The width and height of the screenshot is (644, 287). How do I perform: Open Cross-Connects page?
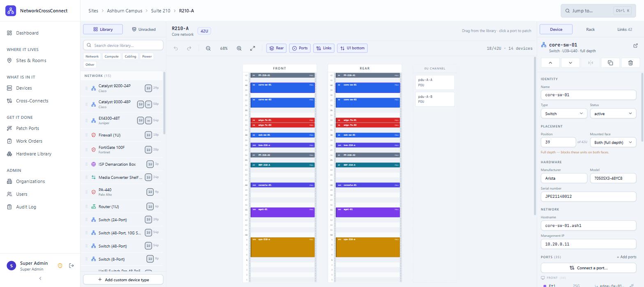(x=40, y=101)
